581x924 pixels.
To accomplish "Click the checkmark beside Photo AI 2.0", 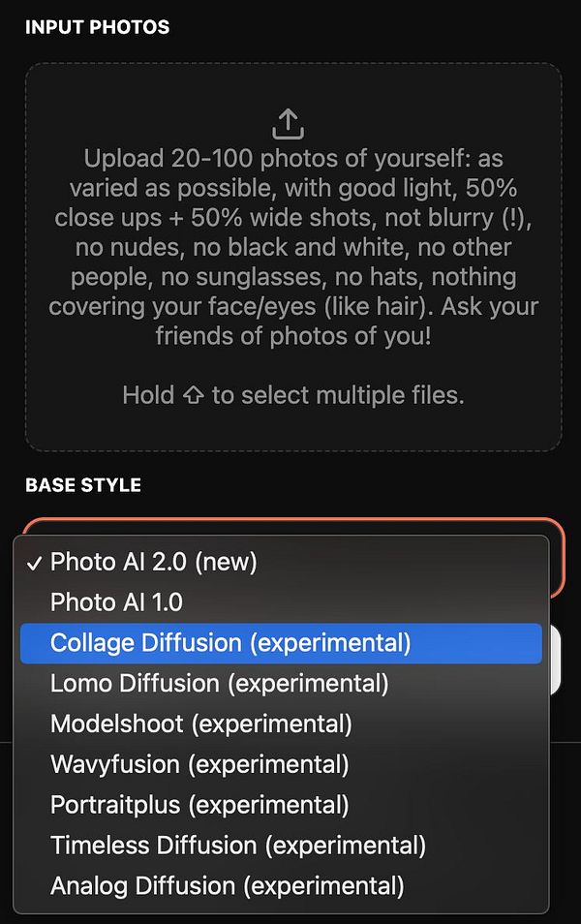I will point(34,562).
